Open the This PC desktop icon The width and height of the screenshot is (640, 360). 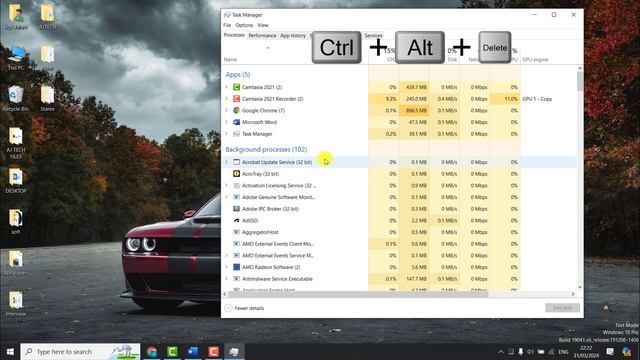coord(16,58)
